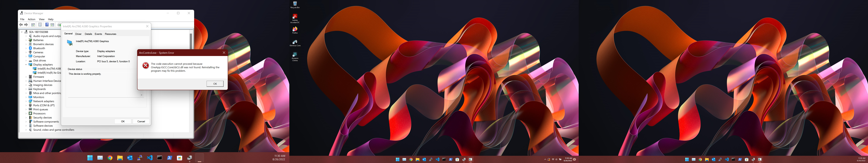Launch Microsoft Store from the taskbar
Image resolution: width=868 pixels, height=163 pixels.
click(x=180, y=158)
